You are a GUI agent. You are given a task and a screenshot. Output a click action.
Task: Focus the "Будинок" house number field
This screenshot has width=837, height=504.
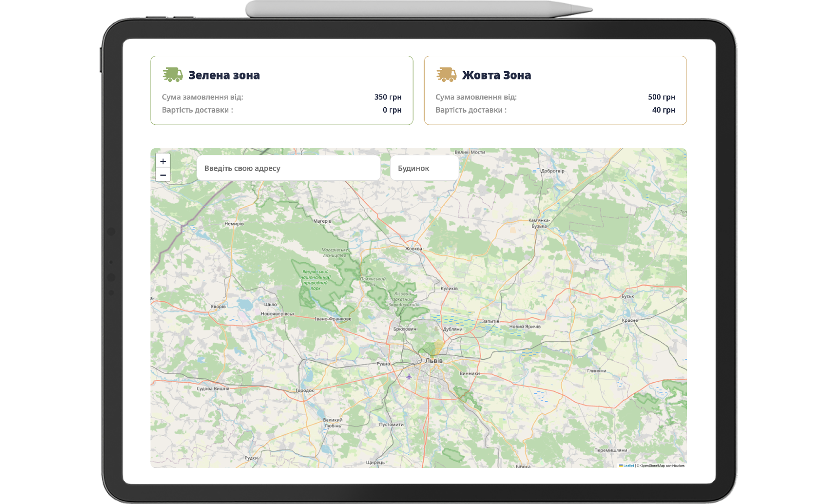tap(424, 168)
